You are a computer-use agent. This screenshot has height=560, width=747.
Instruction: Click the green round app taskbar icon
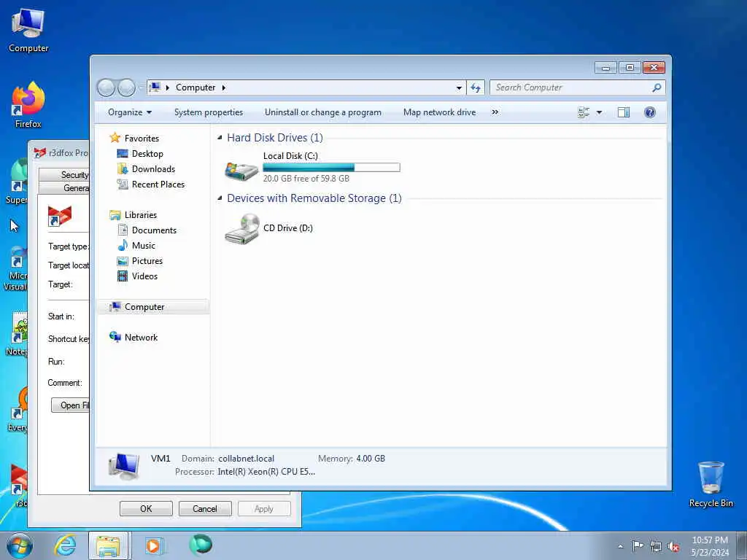(201, 545)
